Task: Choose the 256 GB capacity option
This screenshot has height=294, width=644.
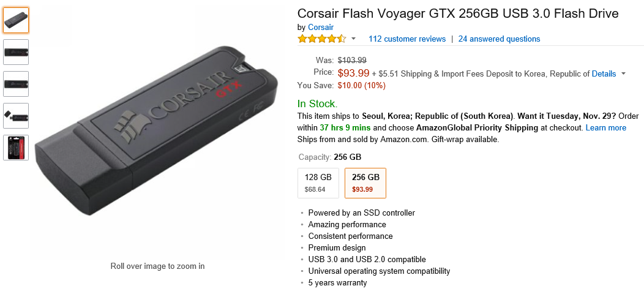Action: 365,183
